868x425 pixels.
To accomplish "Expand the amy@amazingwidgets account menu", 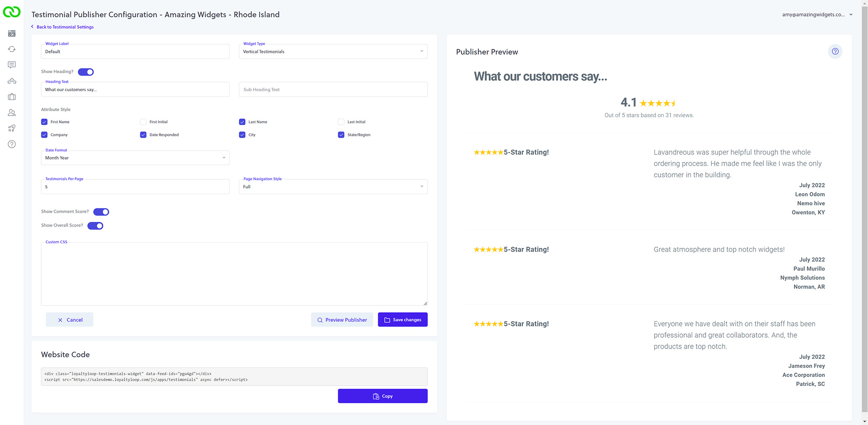I will click(817, 14).
